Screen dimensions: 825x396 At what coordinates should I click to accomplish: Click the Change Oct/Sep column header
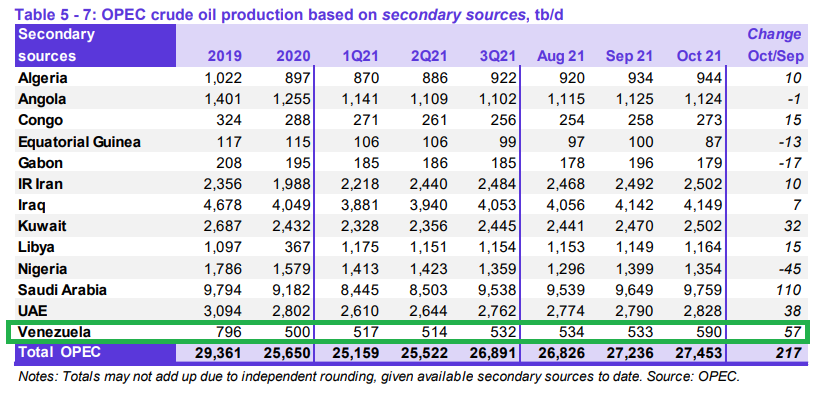(x=774, y=45)
